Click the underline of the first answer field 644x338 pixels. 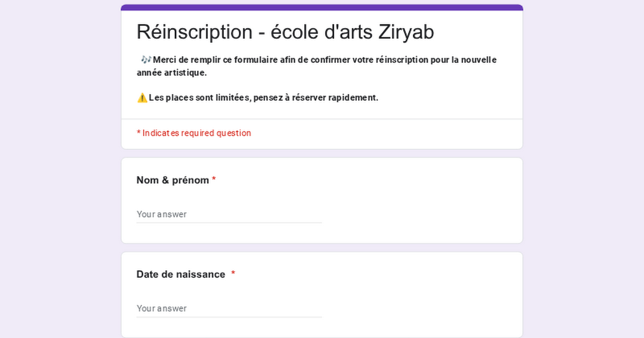[229, 222]
